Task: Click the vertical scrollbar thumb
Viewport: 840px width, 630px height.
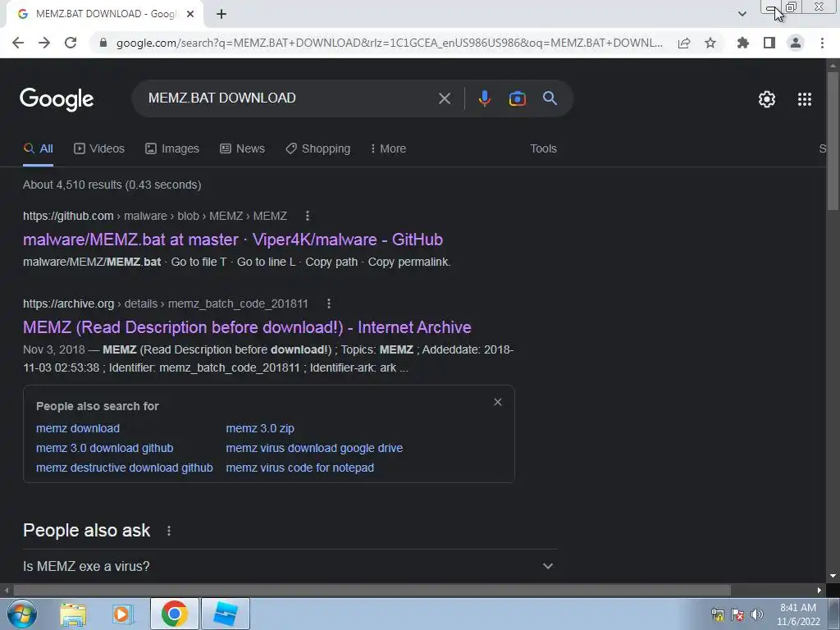Action: (833, 141)
